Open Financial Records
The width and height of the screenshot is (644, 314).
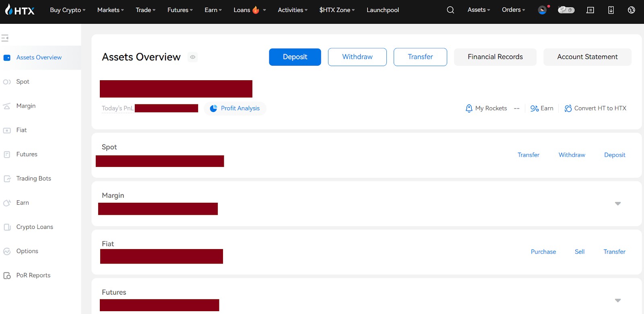[x=495, y=57]
